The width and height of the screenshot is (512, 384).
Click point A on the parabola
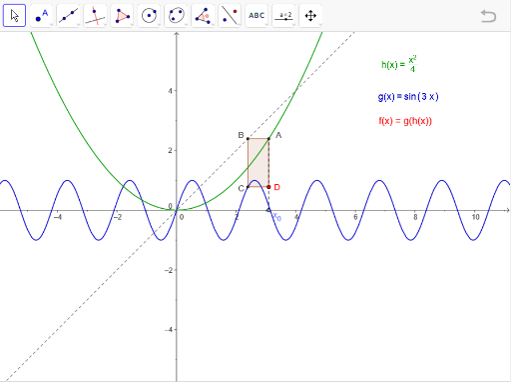pyautogui.click(x=269, y=138)
